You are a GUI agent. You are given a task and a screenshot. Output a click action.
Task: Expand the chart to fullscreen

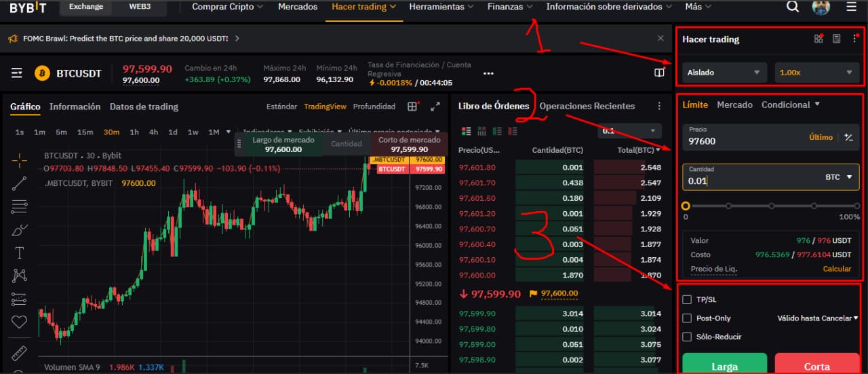[x=435, y=107]
